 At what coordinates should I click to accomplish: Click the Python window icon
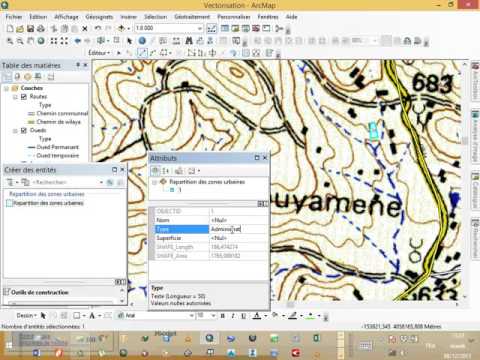[266, 29]
